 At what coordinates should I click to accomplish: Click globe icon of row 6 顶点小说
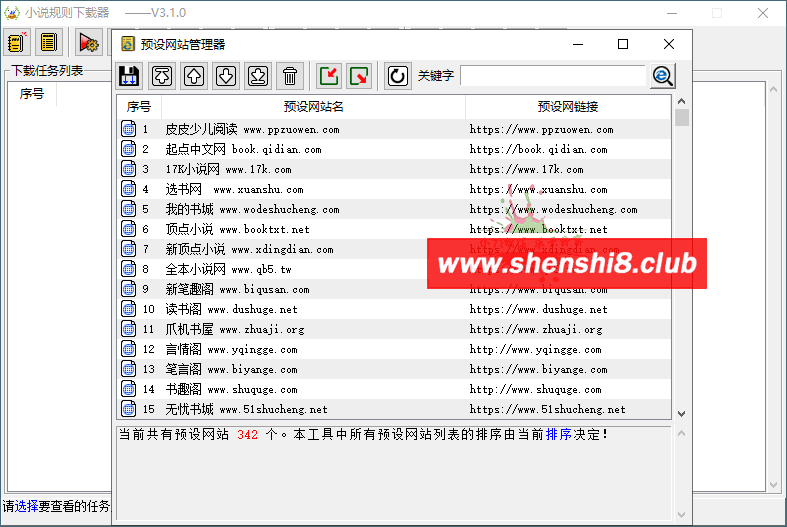[x=128, y=229]
